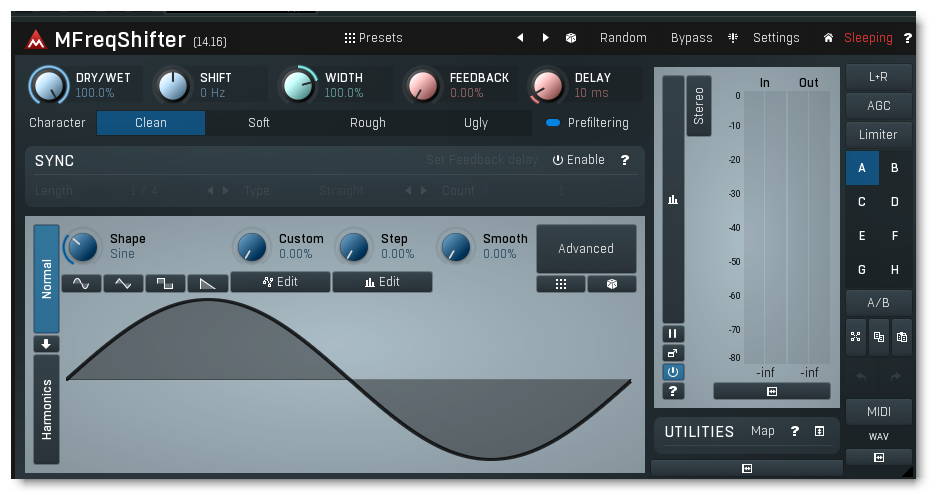Image resolution: width=939 pixels, height=502 pixels.
Task: Paste settings using the paste icon
Action: click(x=902, y=337)
